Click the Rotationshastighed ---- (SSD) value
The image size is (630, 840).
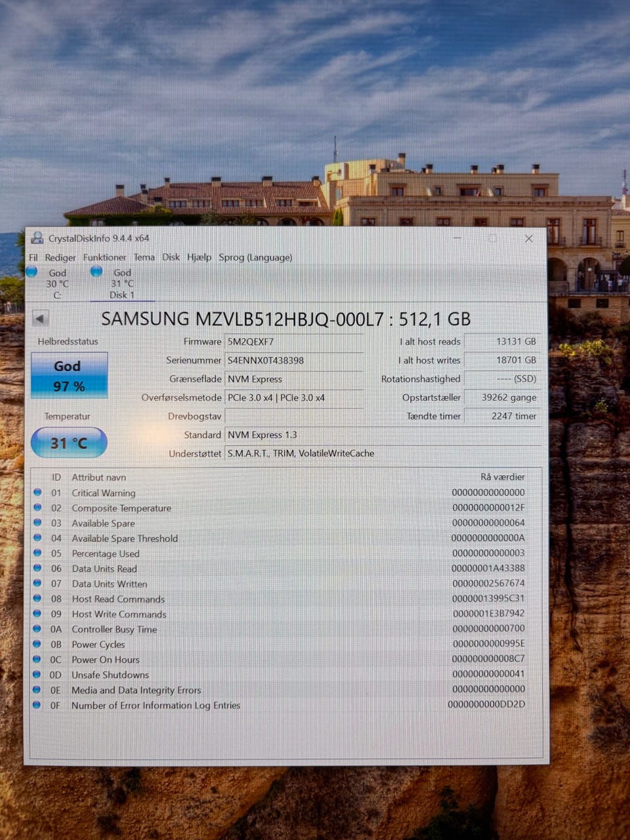(503, 379)
